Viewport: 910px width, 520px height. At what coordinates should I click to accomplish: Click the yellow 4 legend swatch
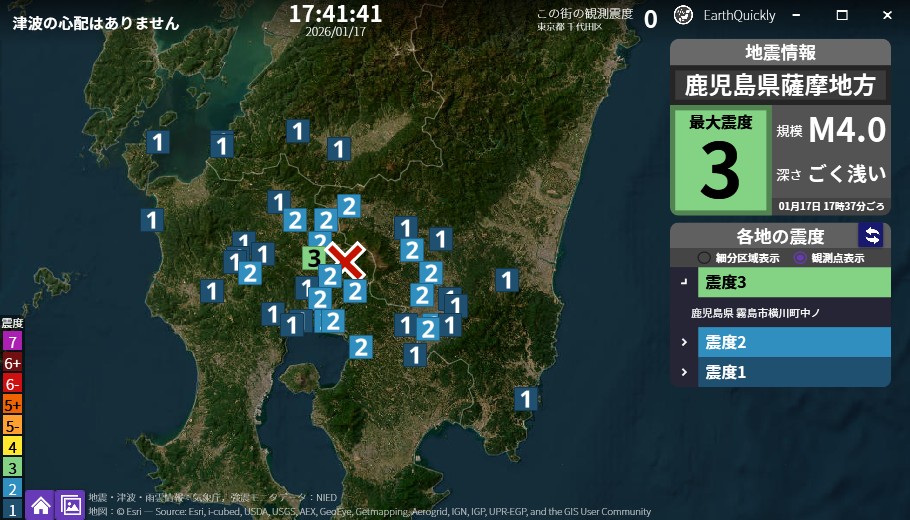coord(12,447)
